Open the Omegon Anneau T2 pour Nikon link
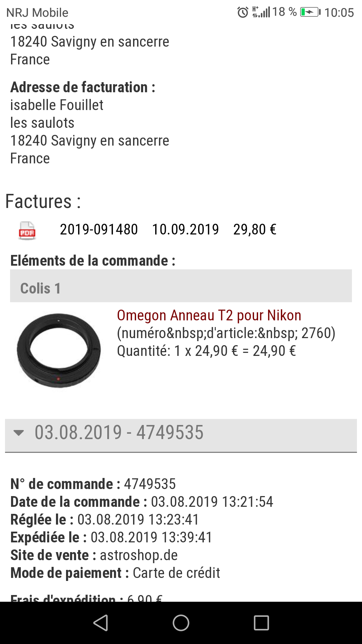 tap(209, 315)
